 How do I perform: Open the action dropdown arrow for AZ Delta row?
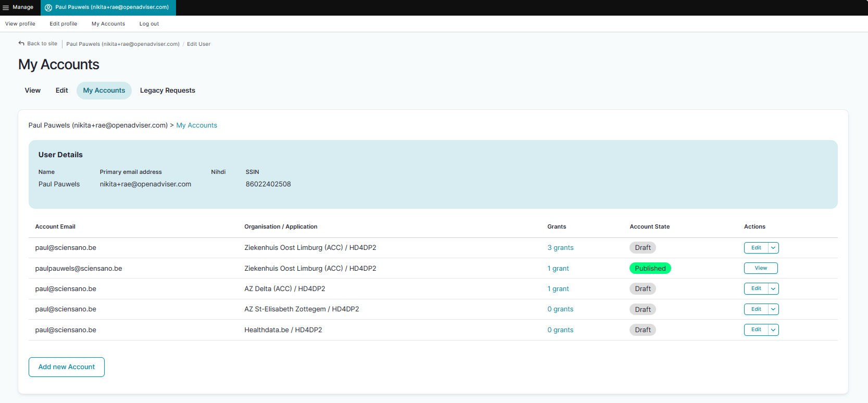[x=773, y=289]
